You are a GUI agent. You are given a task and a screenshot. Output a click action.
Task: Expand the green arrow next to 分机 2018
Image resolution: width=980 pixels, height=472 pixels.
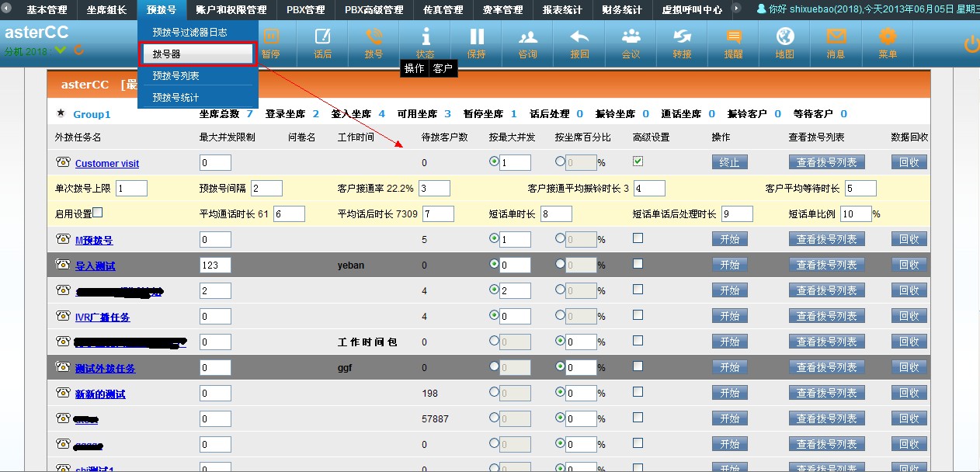click(x=61, y=51)
